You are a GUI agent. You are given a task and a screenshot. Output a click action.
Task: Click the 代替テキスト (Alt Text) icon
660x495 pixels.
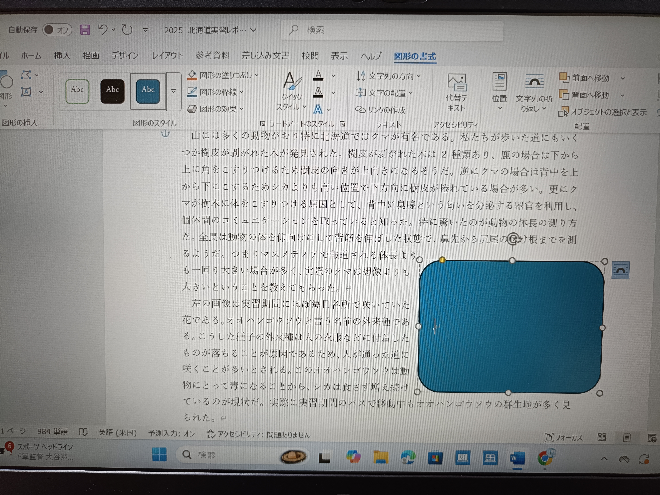point(457,82)
